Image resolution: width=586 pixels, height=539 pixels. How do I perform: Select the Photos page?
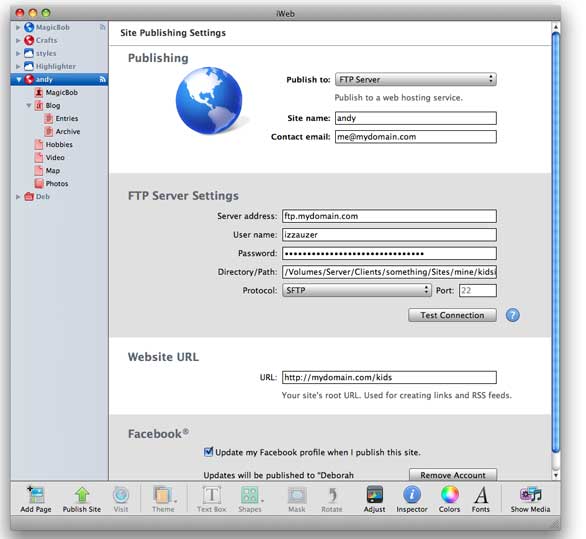51,184
